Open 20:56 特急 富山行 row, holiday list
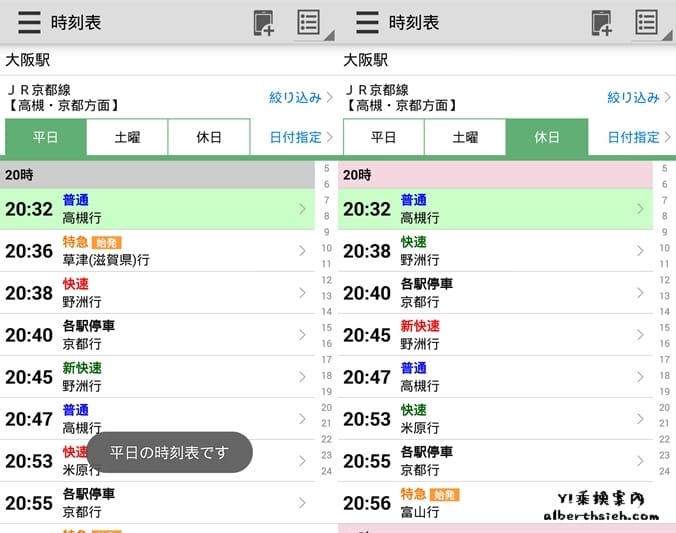This screenshot has width=676, height=533. click(495, 503)
